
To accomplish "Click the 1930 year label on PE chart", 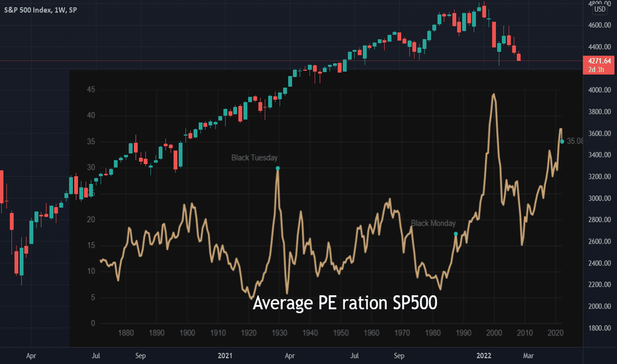I will [x=279, y=333].
